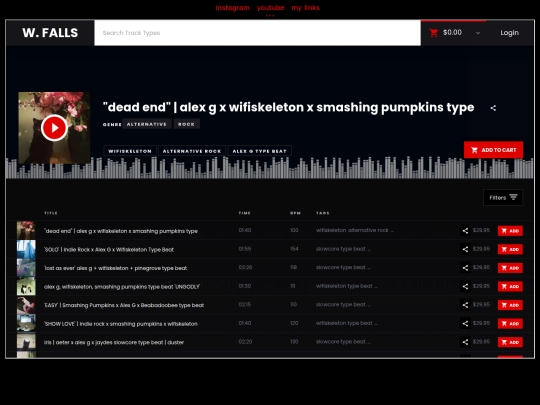This screenshot has height=405, width=540.
Task: Click the $0.00 cart total
Action: [x=452, y=33]
